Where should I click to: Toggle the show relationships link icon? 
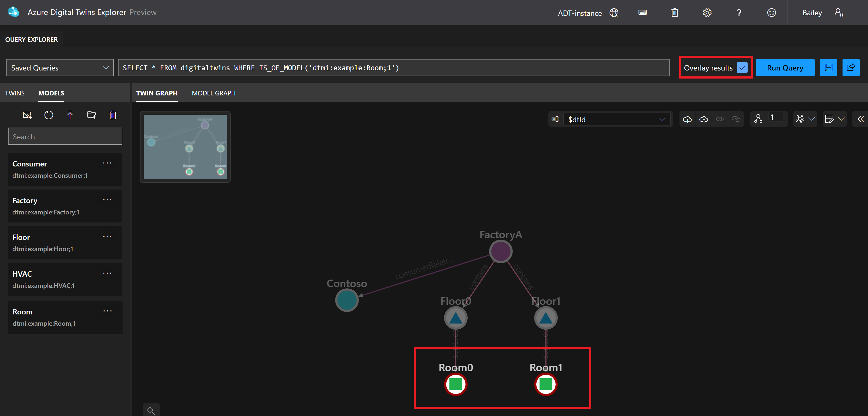736,119
